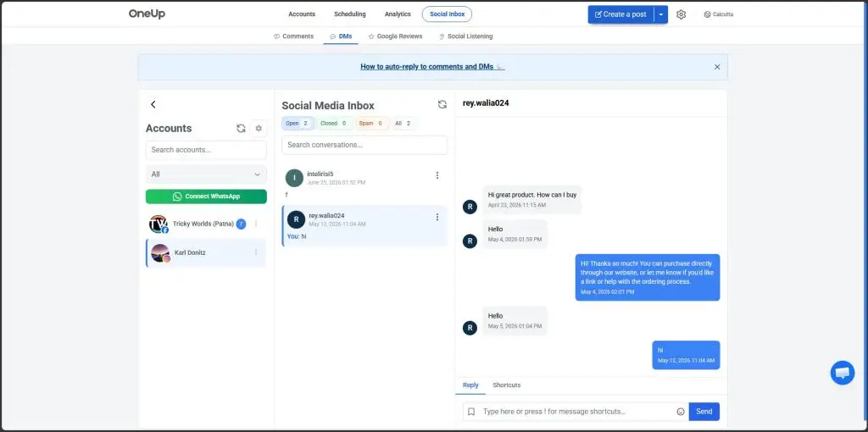
Task: Open the Scheduling menu
Action: coord(350,14)
